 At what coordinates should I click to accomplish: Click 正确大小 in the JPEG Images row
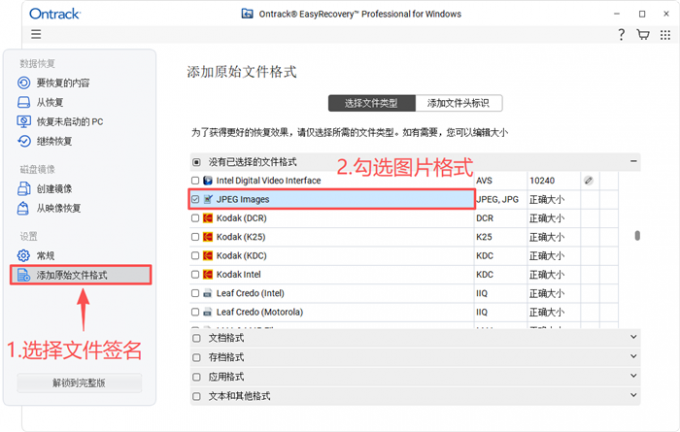pyautogui.click(x=547, y=200)
